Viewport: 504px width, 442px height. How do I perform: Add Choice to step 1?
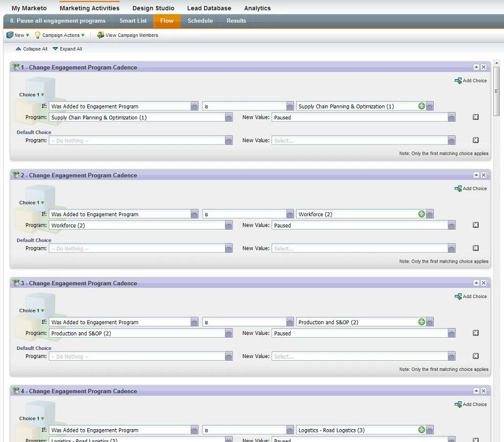pyautogui.click(x=471, y=81)
